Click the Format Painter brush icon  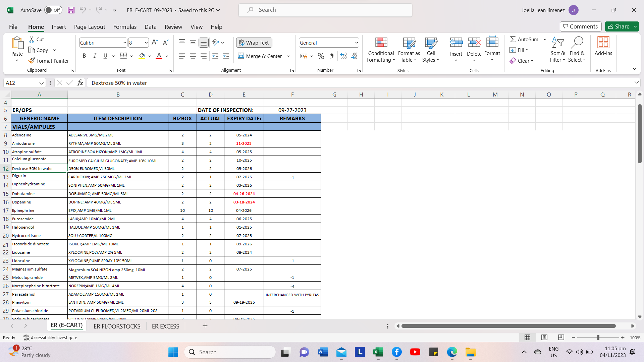(x=32, y=61)
